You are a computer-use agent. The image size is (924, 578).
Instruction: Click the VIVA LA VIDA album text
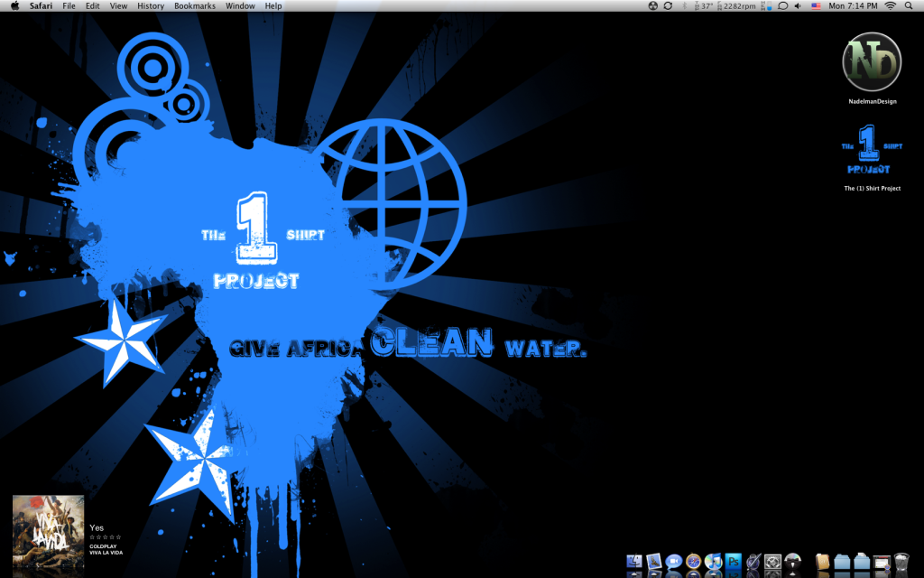tap(106, 553)
